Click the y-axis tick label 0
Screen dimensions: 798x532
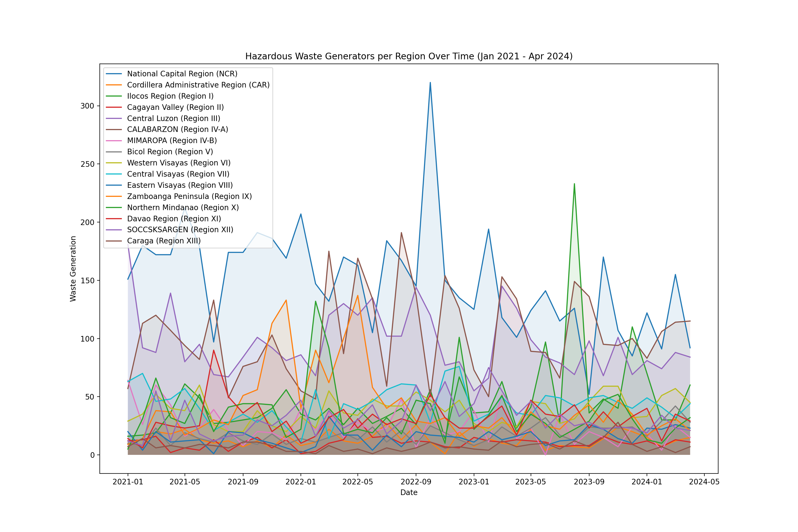point(93,455)
